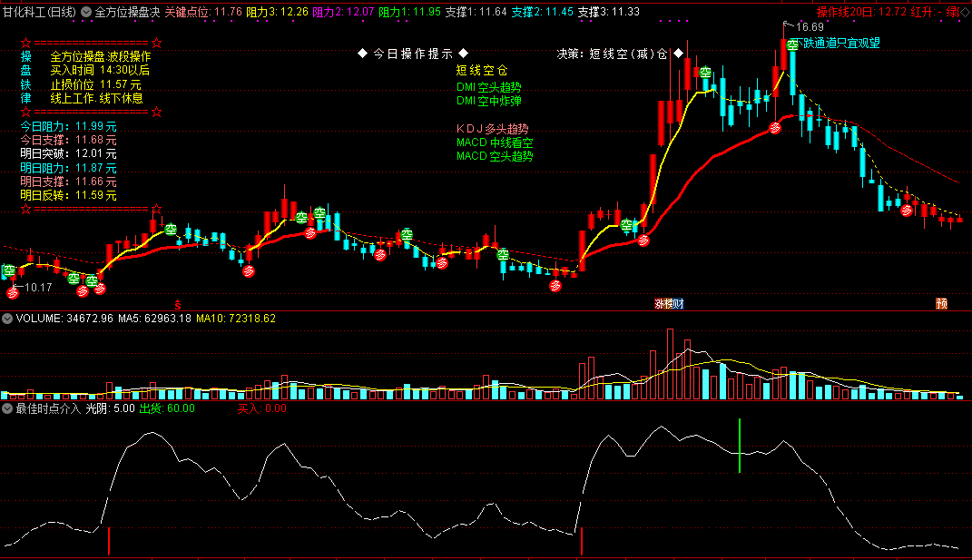
Task: Click the 明日阻力: 11.87 元 value
Action: pyautogui.click(x=68, y=168)
